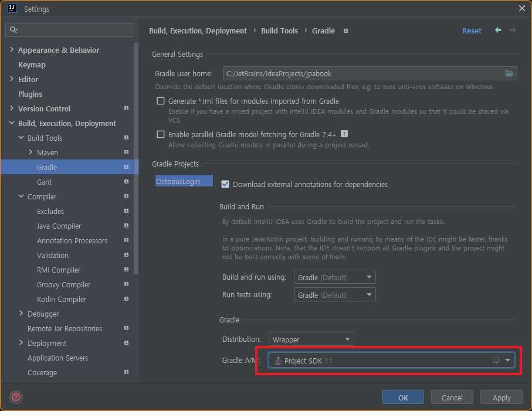
Task: Click the project settings icon on Remote Jar Repositories row
Action: (126, 328)
